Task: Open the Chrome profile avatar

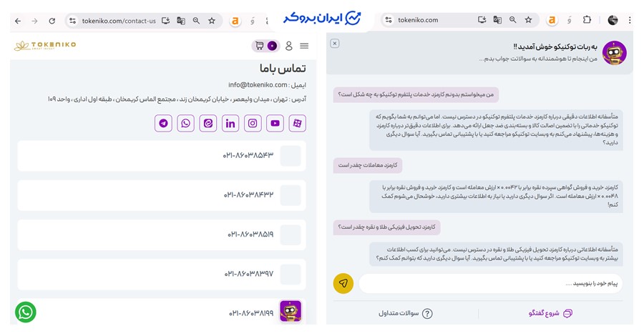Action: tap(613, 20)
